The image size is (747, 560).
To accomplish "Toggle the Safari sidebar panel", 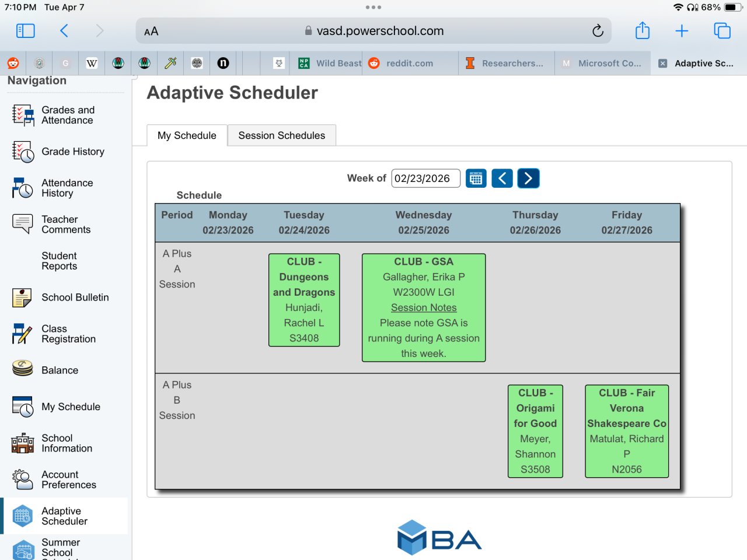I will pyautogui.click(x=26, y=31).
